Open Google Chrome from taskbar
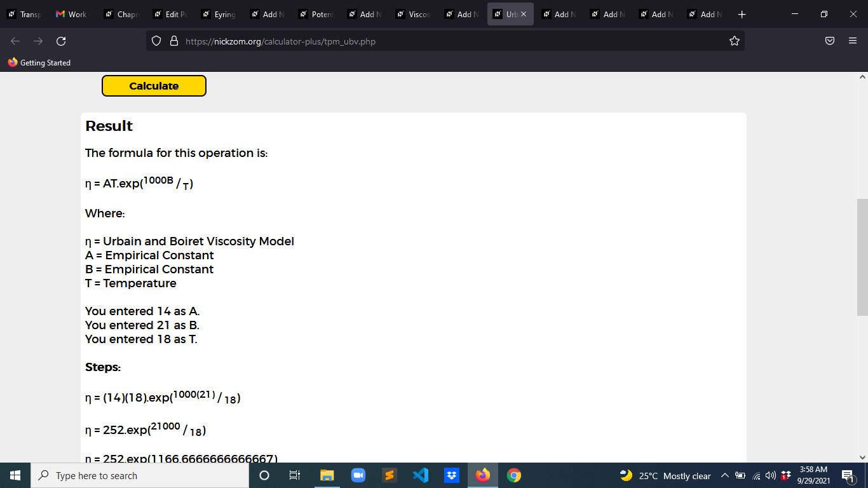The height and width of the screenshot is (488, 868). [x=514, y=475]
